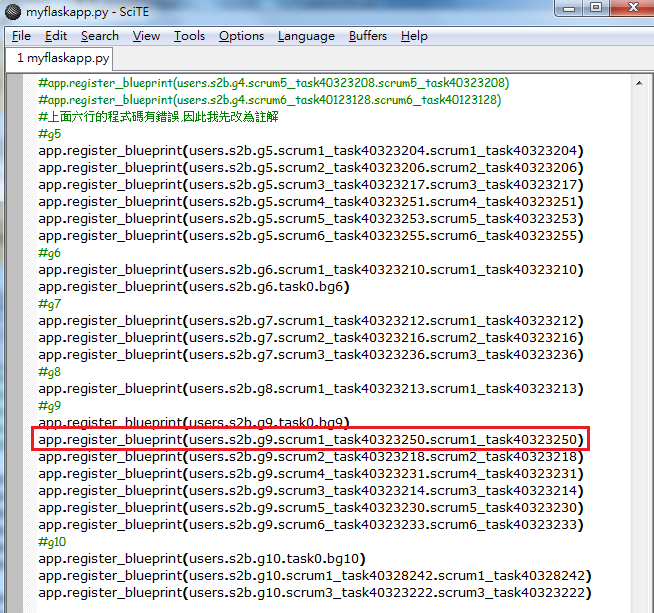The image size is (654, 613).
Task: Click line containing g5.scrum6_task40323255
Action: click(x=311, y=236)
